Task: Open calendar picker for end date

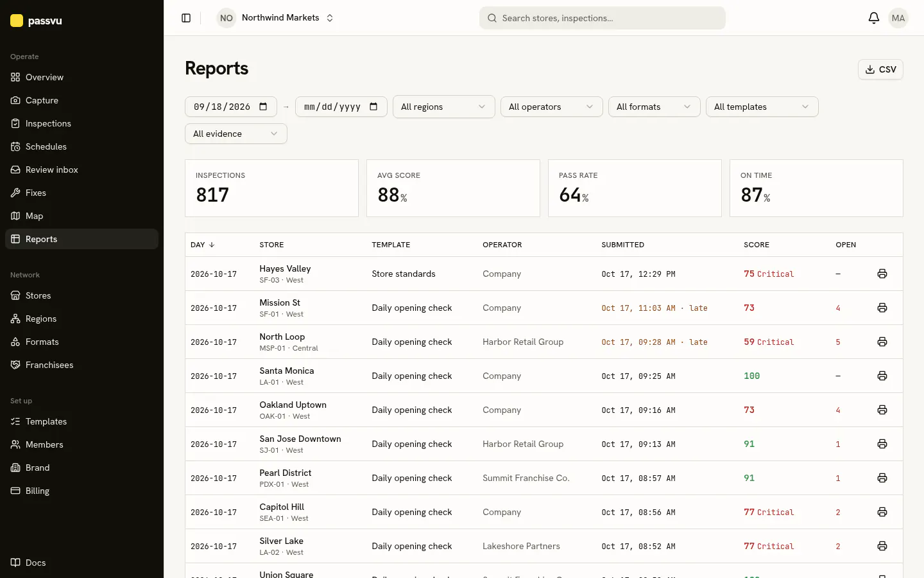Action: [373, 107]
